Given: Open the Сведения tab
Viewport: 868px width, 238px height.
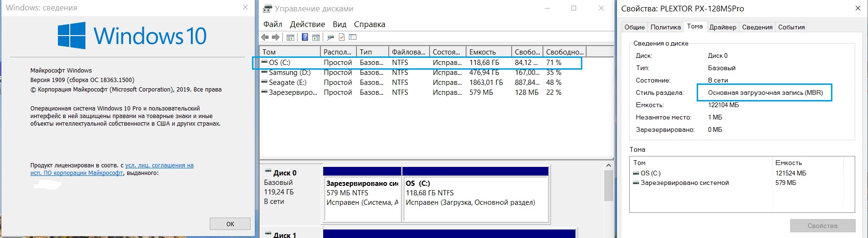Looking at the screenshot, I should point(757,27).
